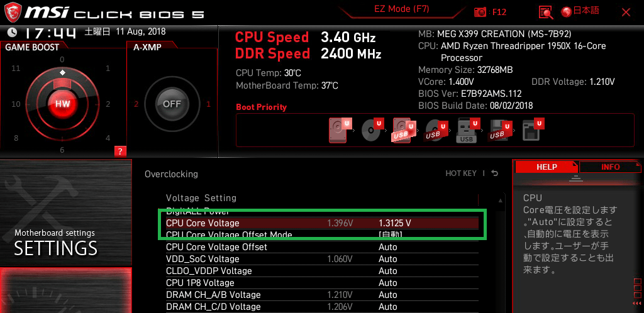Open the HOT KEY list
Screen dimensions: 644x313
point(461,173)
